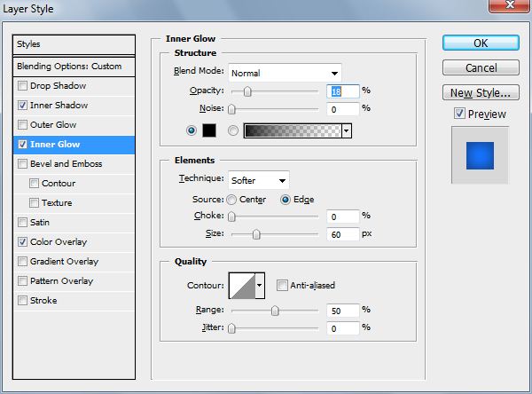Click the blue style preview thumbnail
Viewport: 532px width, 394px height.
(x=480, y=155)
